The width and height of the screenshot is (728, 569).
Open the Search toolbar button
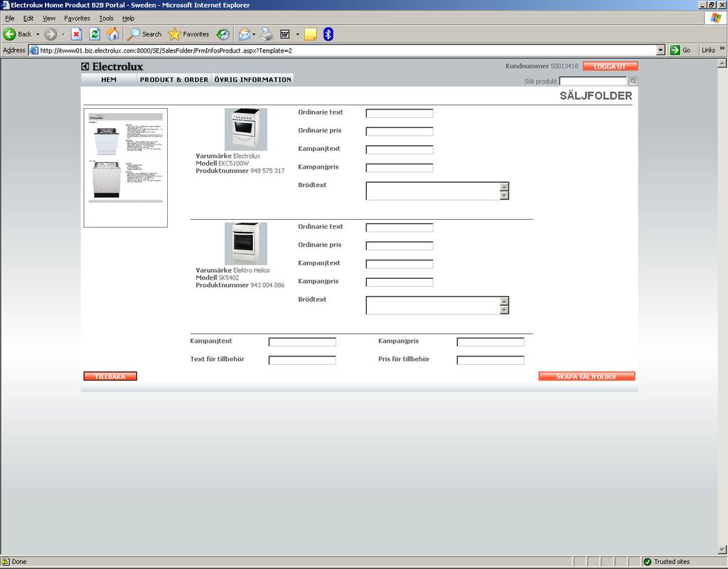[144, 34]
